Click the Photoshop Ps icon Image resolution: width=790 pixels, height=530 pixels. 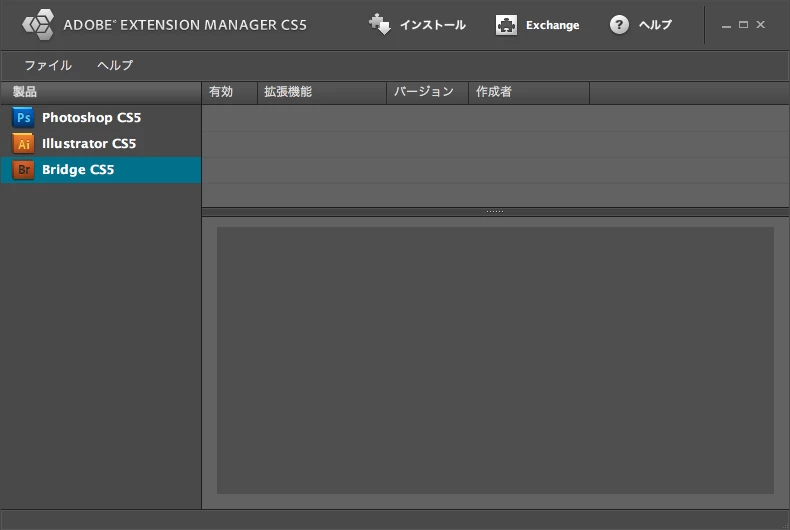tap(23, 117)
